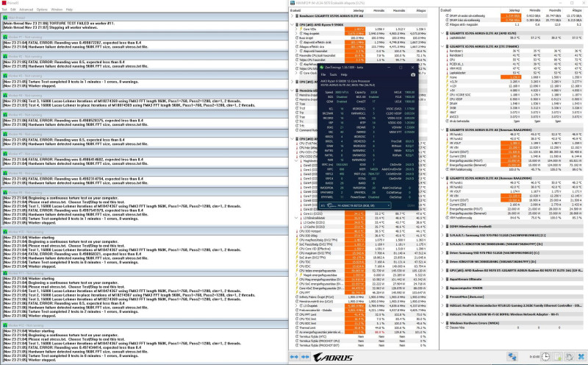Collapse GIGABYTE X570S AORUS ELITE AX (AMD X570) group
Image resolution: width=588 pixels, height=365 pixels.
pos(443,33)
